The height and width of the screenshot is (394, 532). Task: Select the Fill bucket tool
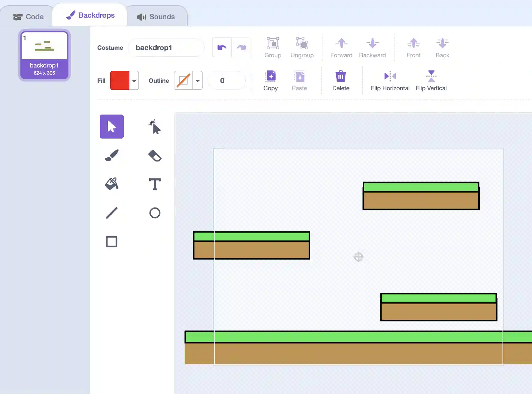[112, 184]
